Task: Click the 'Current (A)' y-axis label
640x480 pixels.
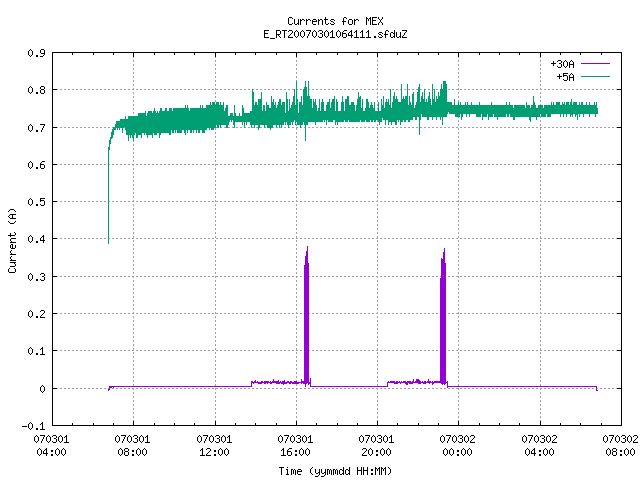Action: (12, 240)
